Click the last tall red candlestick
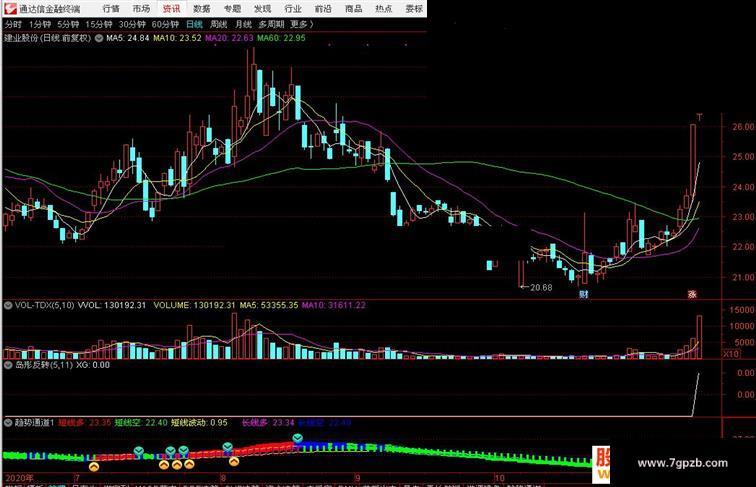 click(693, 160)
